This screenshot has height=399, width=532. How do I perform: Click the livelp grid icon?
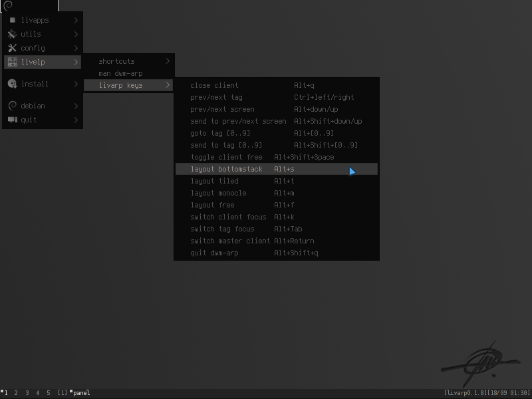(12, 62)
